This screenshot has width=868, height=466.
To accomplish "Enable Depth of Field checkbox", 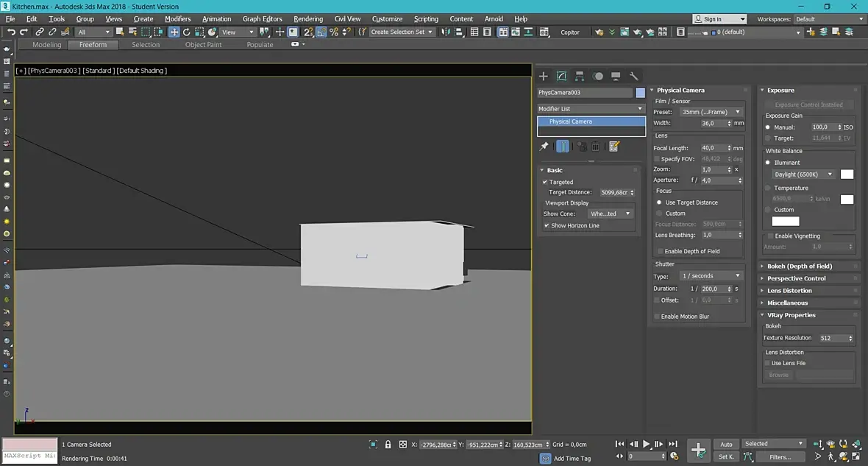I will point(660,252).
